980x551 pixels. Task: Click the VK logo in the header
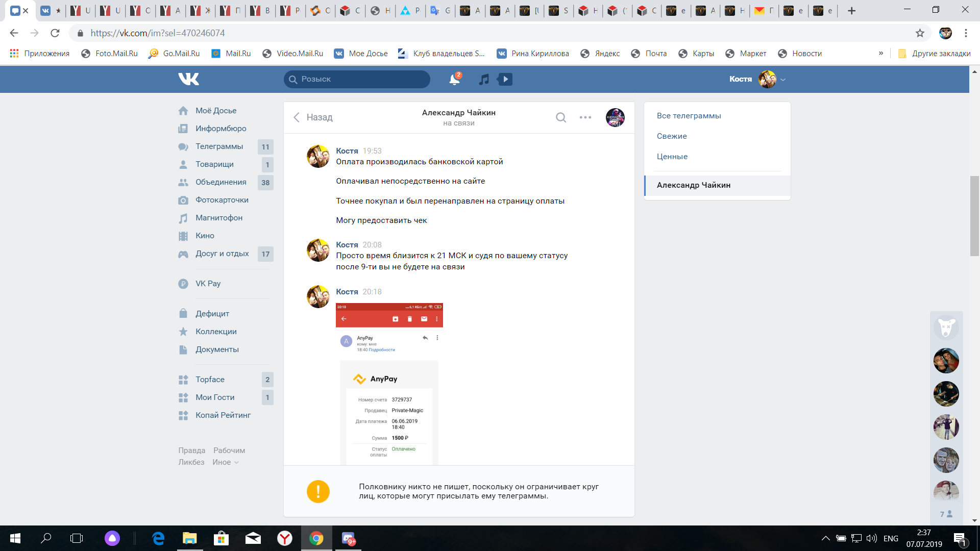pos(188,79)
